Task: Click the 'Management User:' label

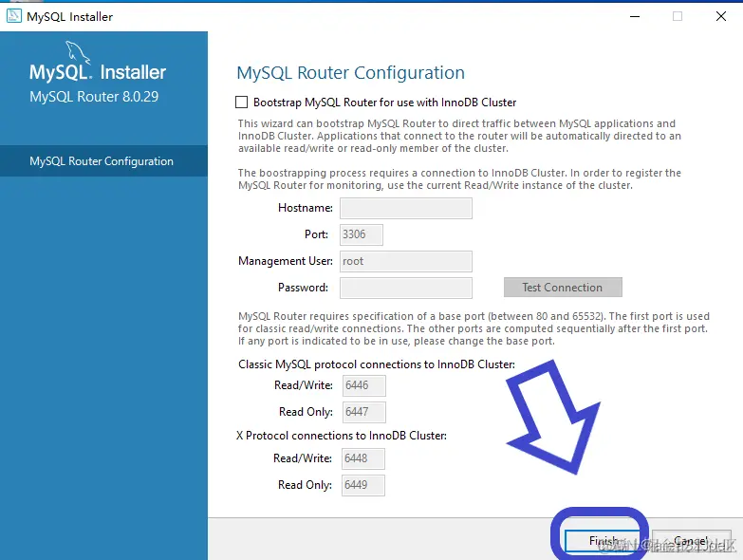Action: [x=286, y=261]
